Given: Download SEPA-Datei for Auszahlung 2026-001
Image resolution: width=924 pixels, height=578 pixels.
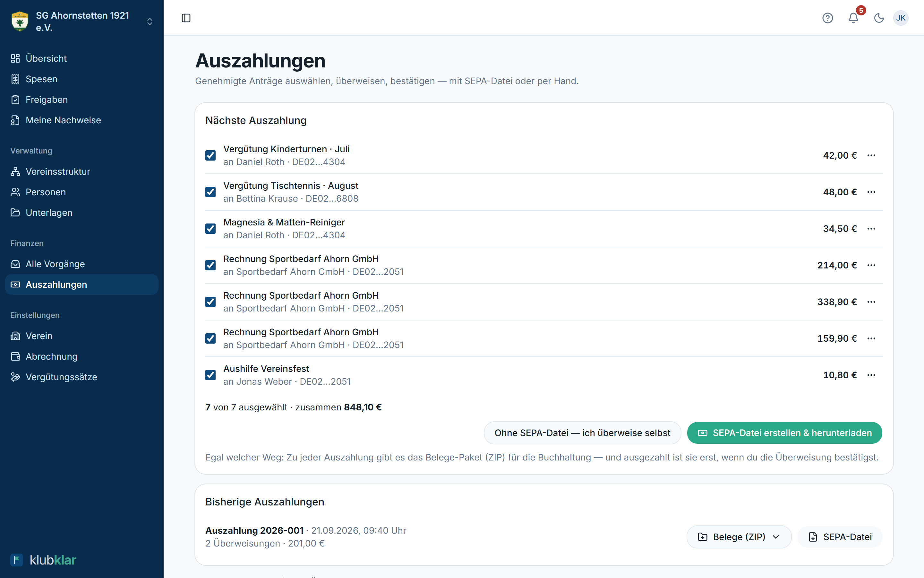Looking at the screenshot, I should pos(840,537).
